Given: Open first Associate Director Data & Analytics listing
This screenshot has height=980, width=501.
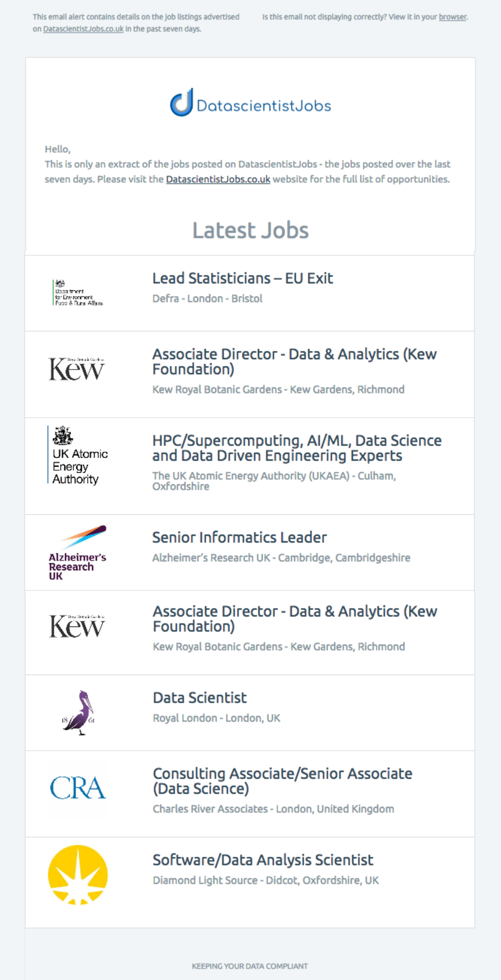Looking at the screenshot, I should [294, 362].
